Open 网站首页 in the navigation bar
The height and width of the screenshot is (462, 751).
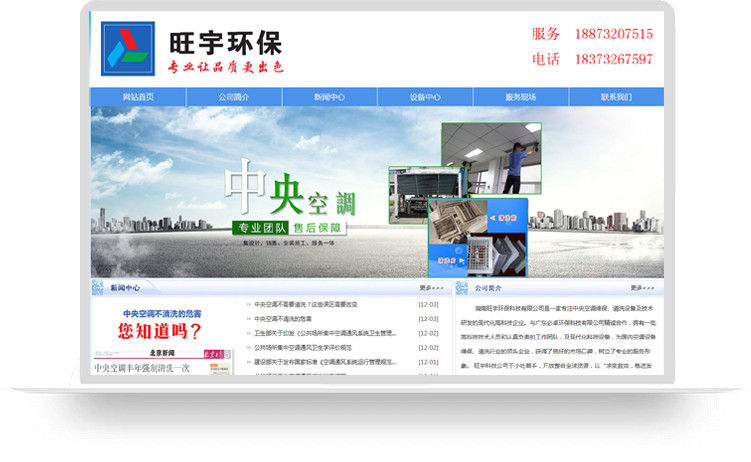138,97
